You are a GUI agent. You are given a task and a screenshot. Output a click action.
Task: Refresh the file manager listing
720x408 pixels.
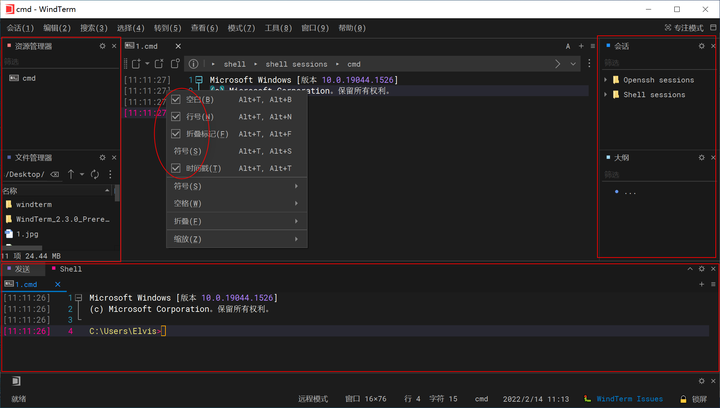[x=95, y=174]
